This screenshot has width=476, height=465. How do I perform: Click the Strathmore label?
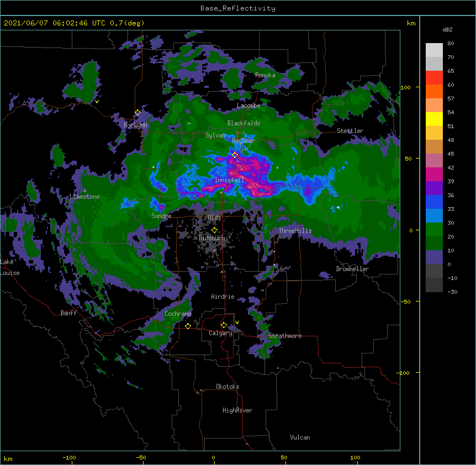tap(285, 336)
